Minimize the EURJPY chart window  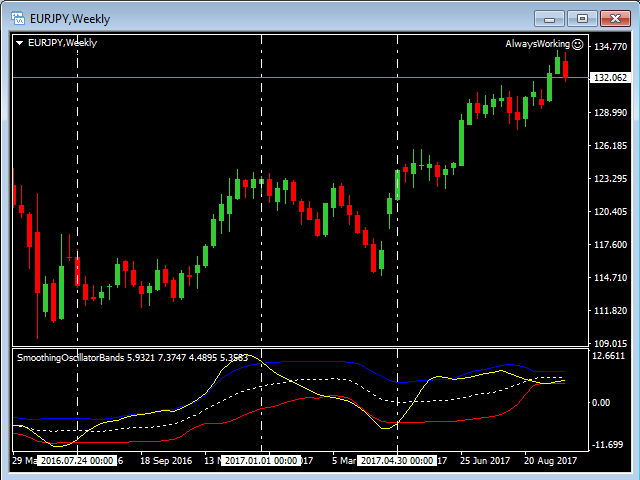point(548,18)
